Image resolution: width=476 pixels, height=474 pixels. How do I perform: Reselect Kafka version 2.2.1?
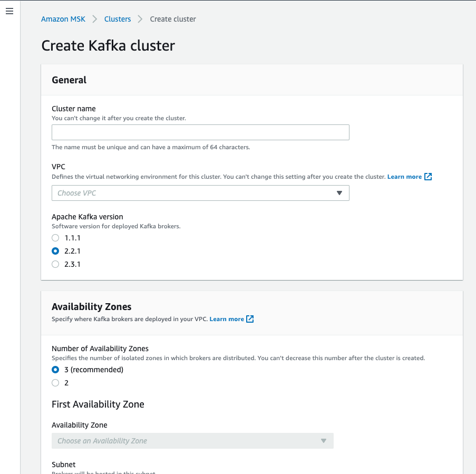point(55,251)
